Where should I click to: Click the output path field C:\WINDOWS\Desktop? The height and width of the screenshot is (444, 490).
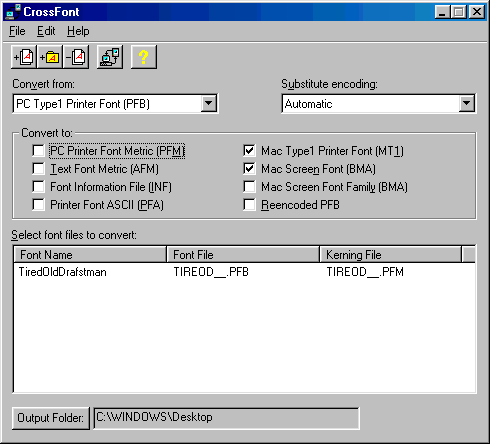pos(226,418)
